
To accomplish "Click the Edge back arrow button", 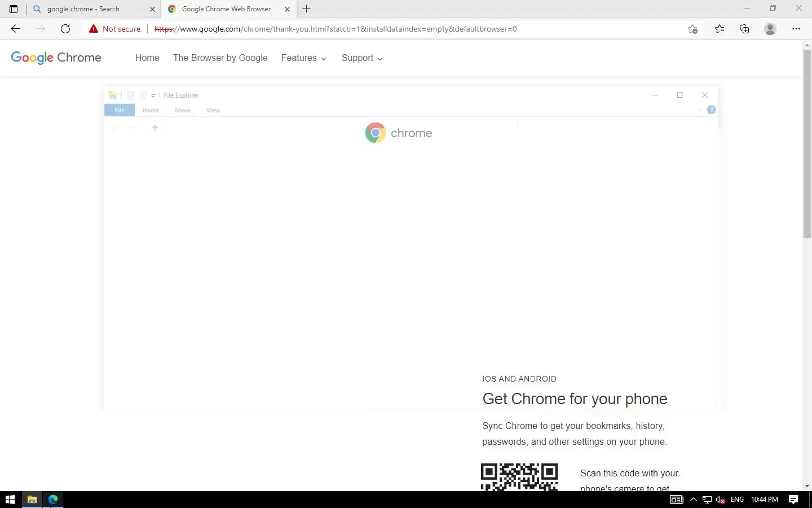I will coord(16,29).
